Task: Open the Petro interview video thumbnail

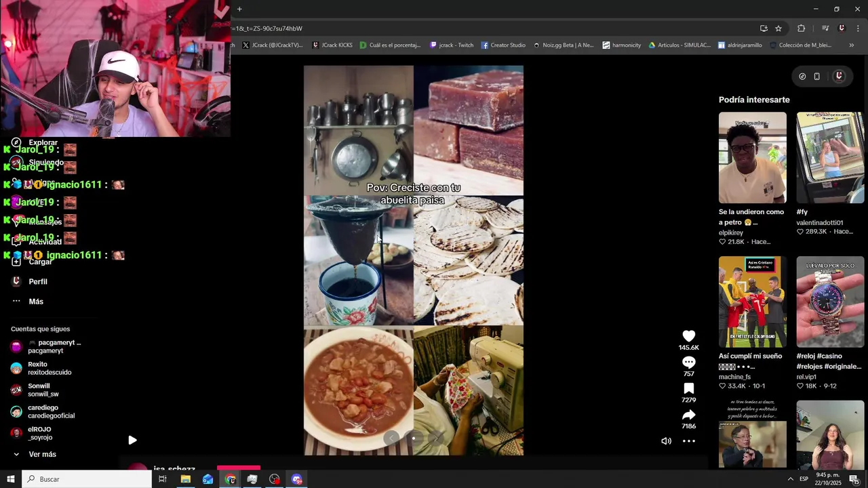Action: (x=752, y=434)
